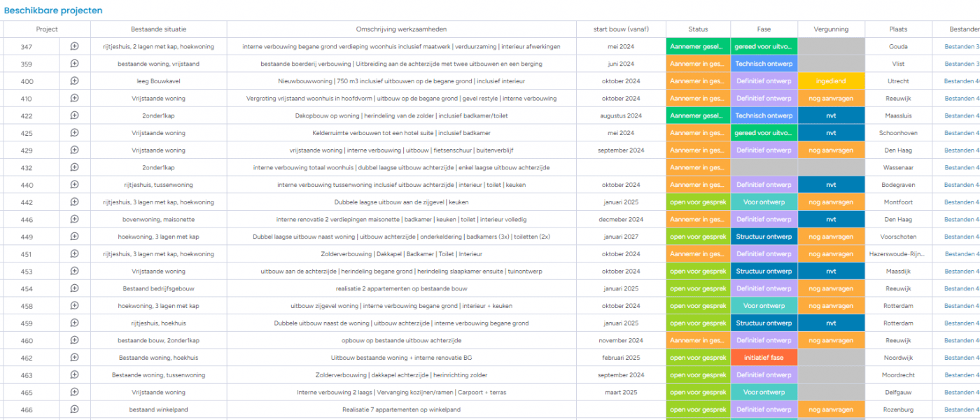Click 'Voor ontwerp' phase of project 442
This screenshot has height=420, width=980.
[764, 202]
